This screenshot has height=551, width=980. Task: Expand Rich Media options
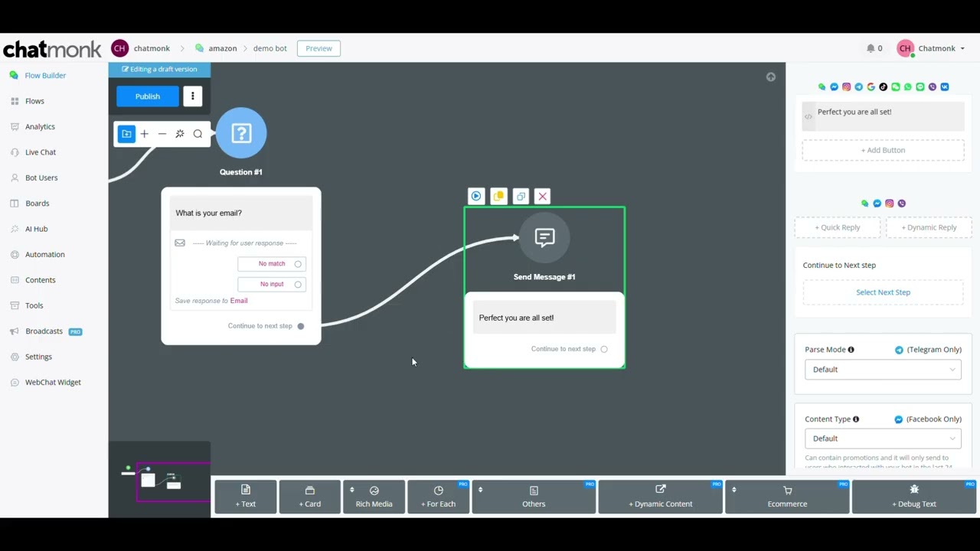[374, 496]
